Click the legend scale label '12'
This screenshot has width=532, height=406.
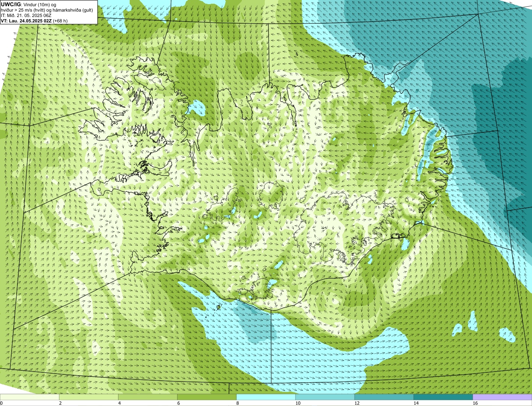tap(357, 403)
